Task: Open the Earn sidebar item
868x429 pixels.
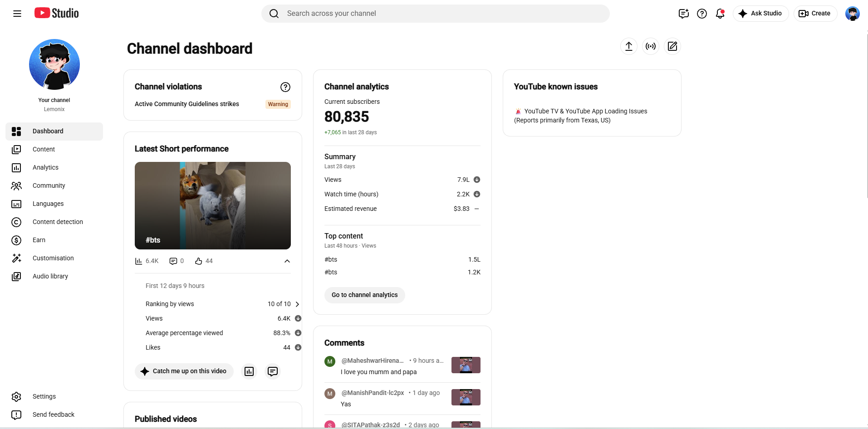Action: click(x=54, y=240)
